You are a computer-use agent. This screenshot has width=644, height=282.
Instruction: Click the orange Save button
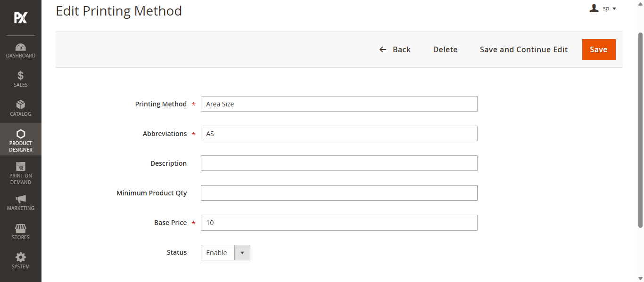pyautogui.click(x=599, y=49)
